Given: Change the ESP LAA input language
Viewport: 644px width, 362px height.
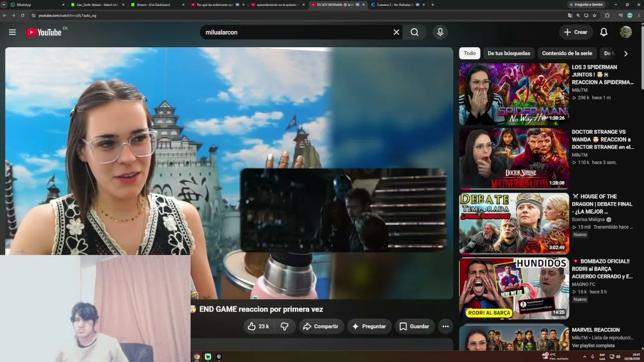Looking at the screenshot, I should 602,356.
